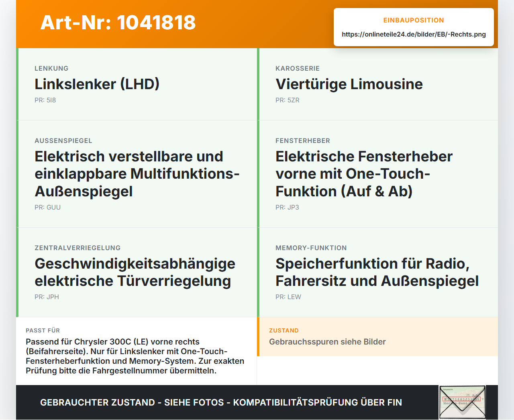Click PR: 5I8 code text
Viewport: 514px width, 420px height.
pyautogui.click(x=45, y=100)
